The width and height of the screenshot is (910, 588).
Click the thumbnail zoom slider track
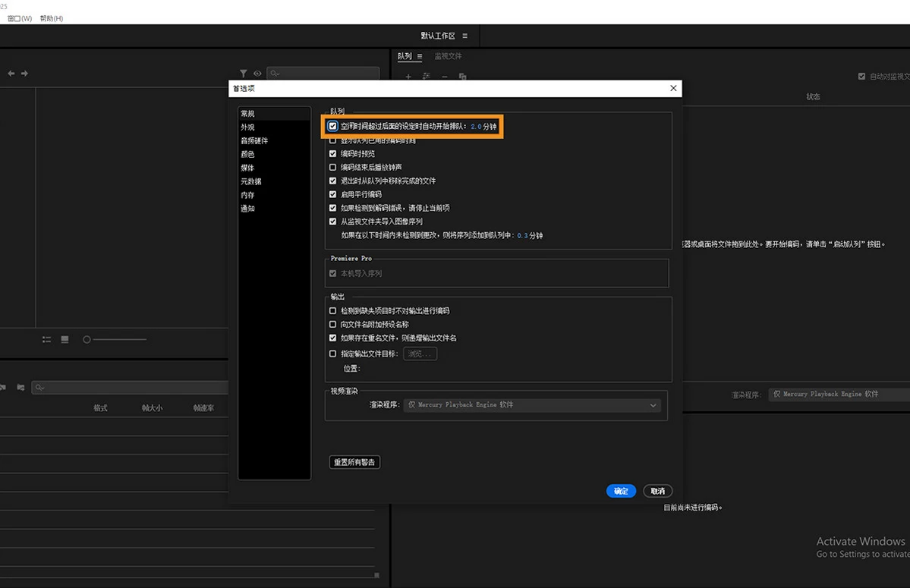pyautogui.click(x=118, y=339)
